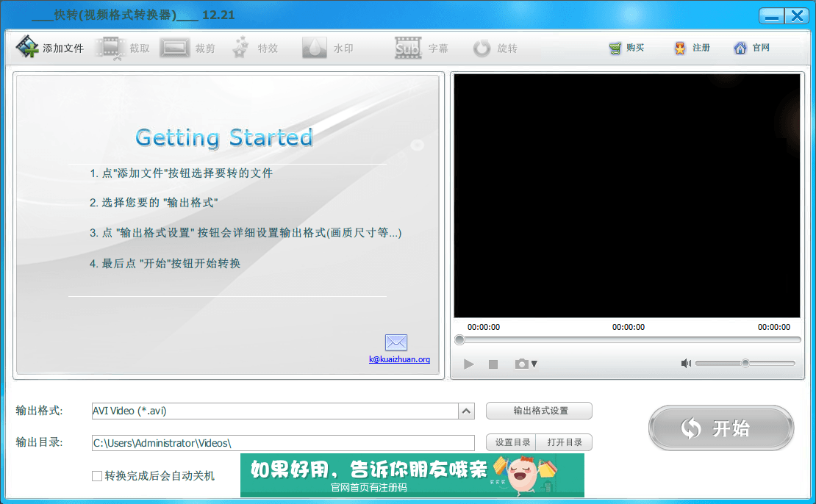This screenshot has width=816, height=504.
Task: Click the volume slider knob
Action: coord(745,363)
